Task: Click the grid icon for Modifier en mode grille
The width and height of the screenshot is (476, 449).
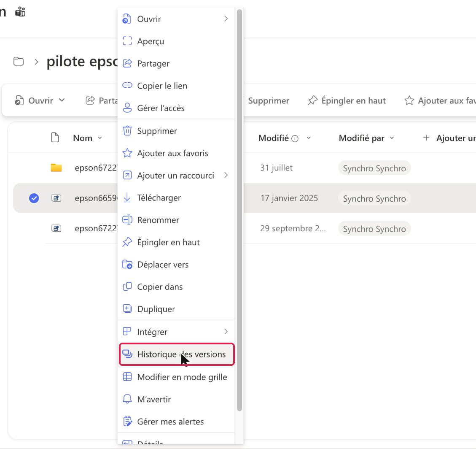Action: coord(127,377)
